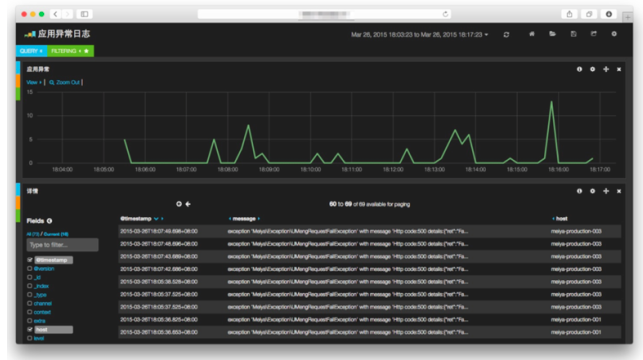The height and width of the screenshot is (360, 643).
Task: Open the @version field details
Action: pos(44,269)
